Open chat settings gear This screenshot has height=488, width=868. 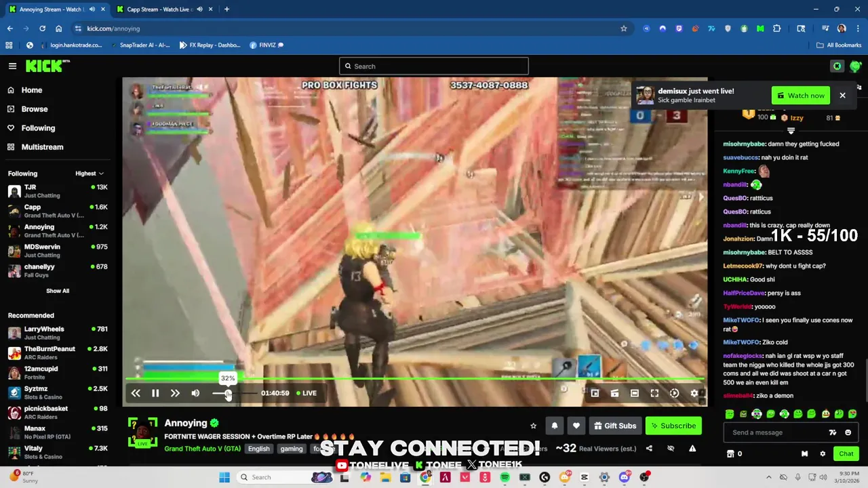(823, 454)
